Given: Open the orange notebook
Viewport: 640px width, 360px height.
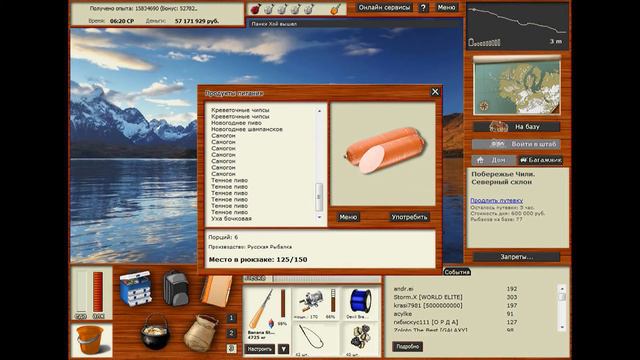Looking at the screenshot, I should click(x=216, y=291).
